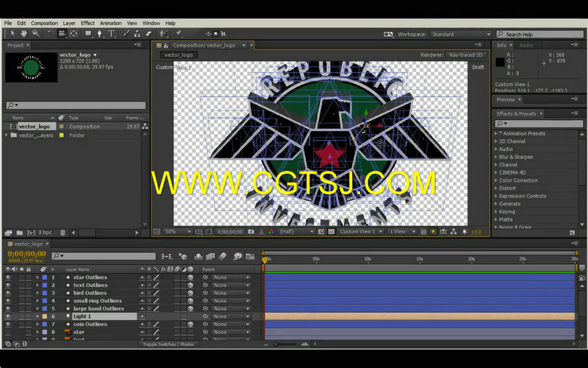
Task: Delete selected project item trash icon
Action: pyautogui.click(x=63, y=233)
